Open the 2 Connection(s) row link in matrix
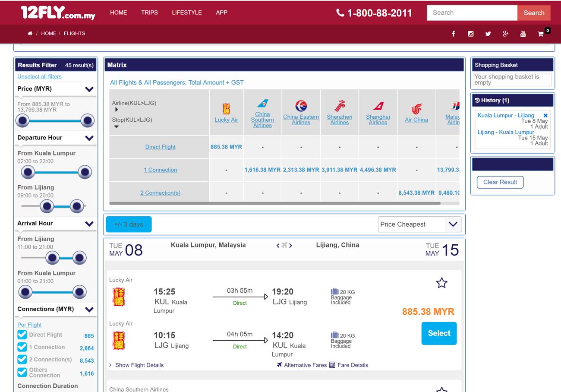Viewport: 561px width, 392px height. [x=160, y=193]
